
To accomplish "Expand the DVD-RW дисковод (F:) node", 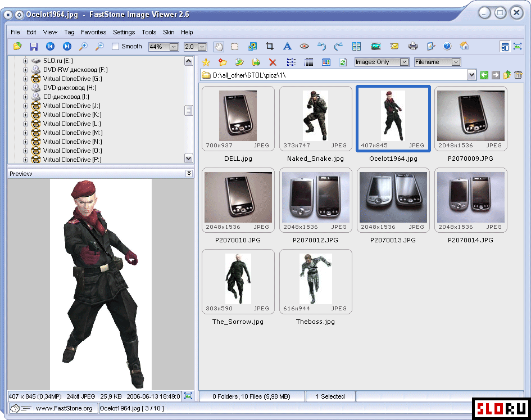I will (25, 70).
